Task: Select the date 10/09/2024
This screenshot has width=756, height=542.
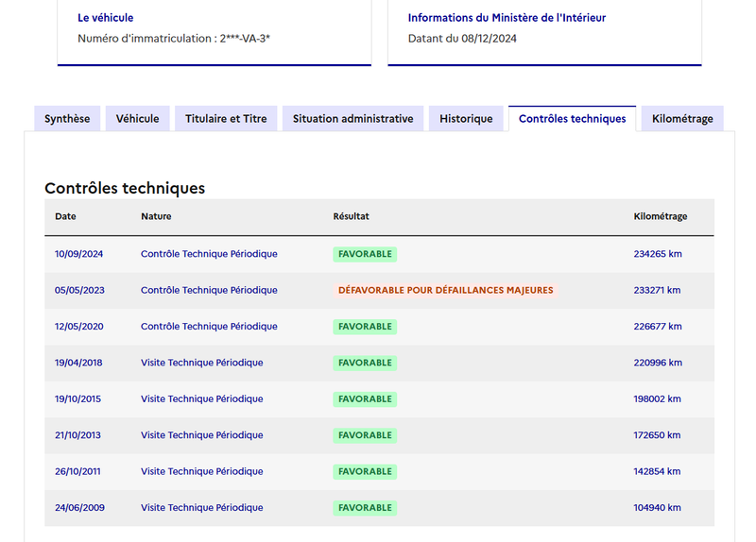Action: [78, 254]
